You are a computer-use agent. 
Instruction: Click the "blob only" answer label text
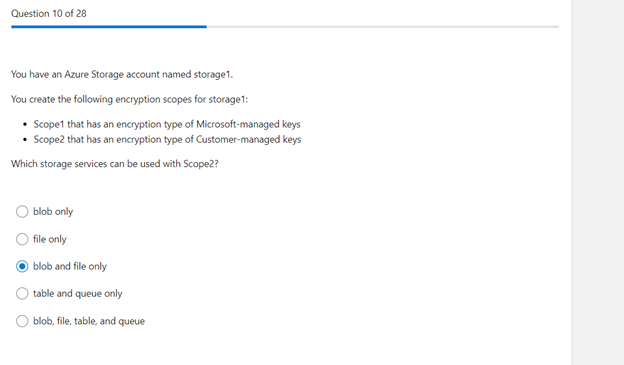(x=53, y=211)
